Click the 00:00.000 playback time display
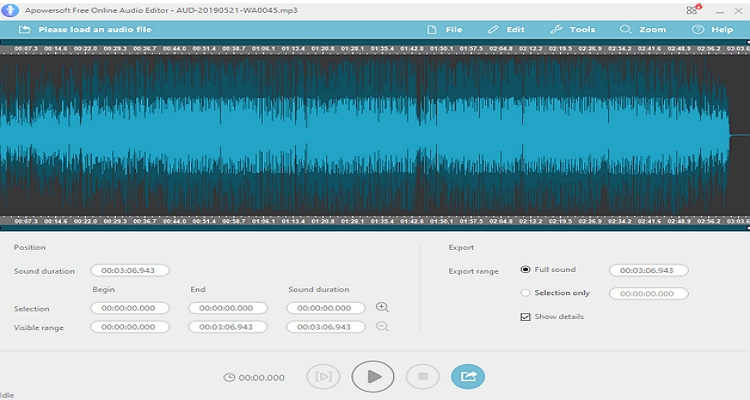Screen dimensions: 750x400 click(262, 378)
